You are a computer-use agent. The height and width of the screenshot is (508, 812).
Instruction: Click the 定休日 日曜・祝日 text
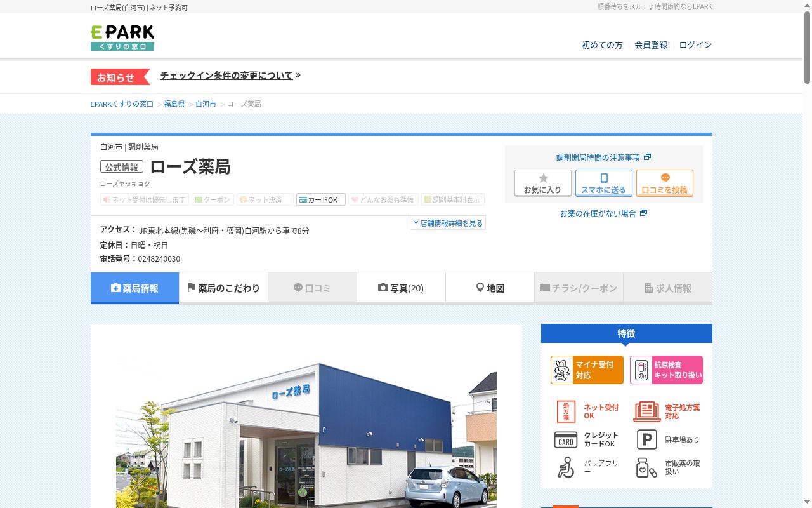coord(134,245)
